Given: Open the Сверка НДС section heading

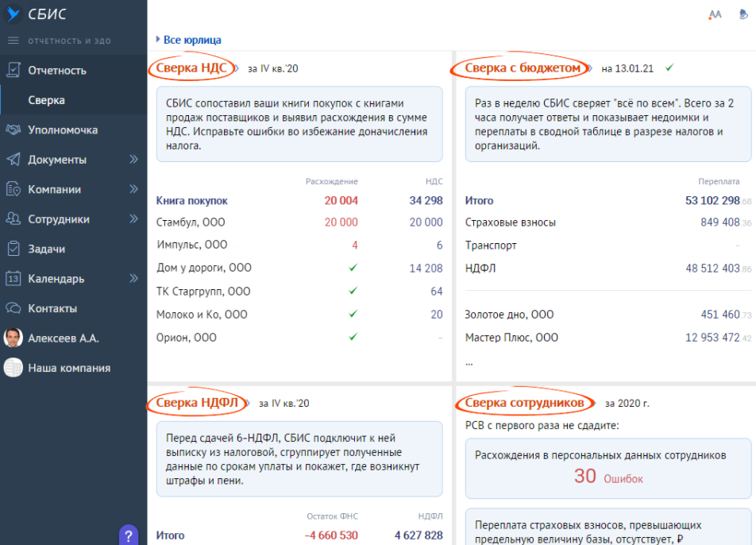Looking at the screenshot, I should tap(191, 68).
